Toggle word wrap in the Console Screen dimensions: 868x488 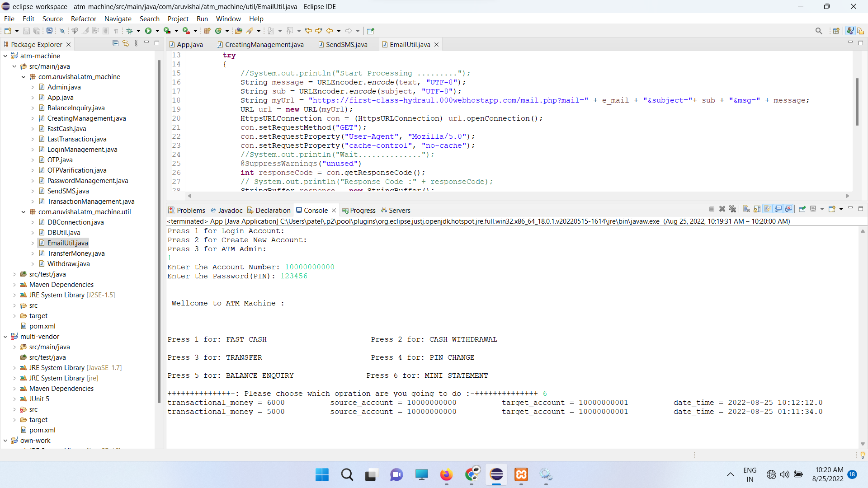(768, 209)
